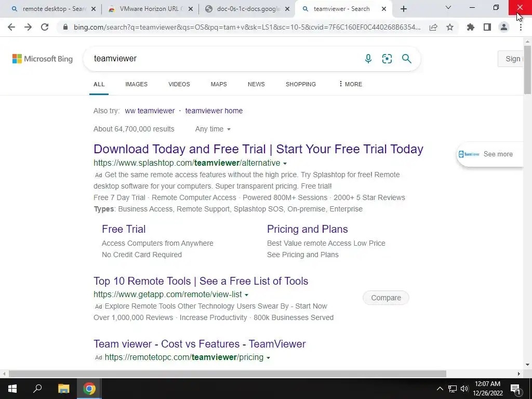Go back with the browser back arrow
The height and width of the screenshot is (399, 532).
pyautogui.click(x=11, y=27)
